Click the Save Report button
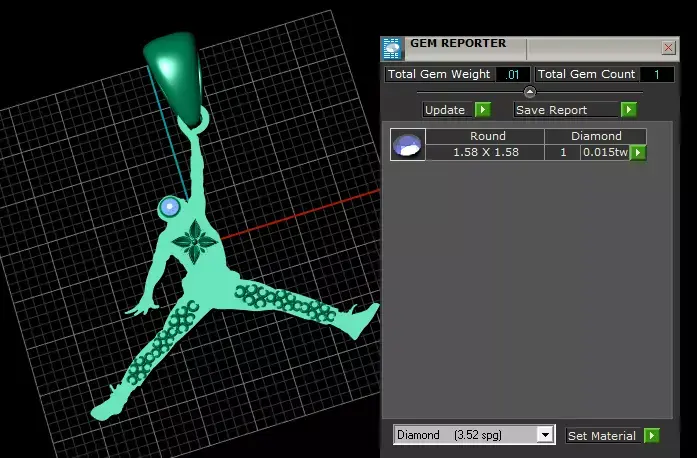 click(566, 110)
